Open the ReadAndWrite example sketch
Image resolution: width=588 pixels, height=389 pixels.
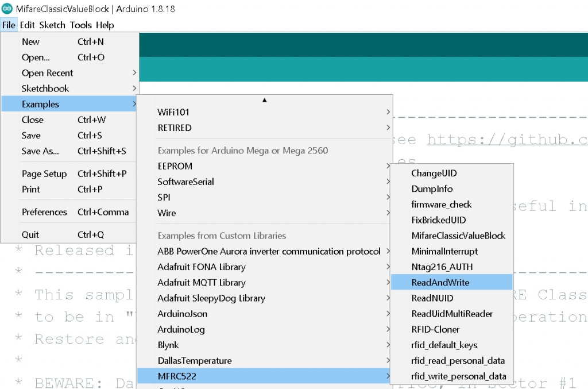coord(440,282)
